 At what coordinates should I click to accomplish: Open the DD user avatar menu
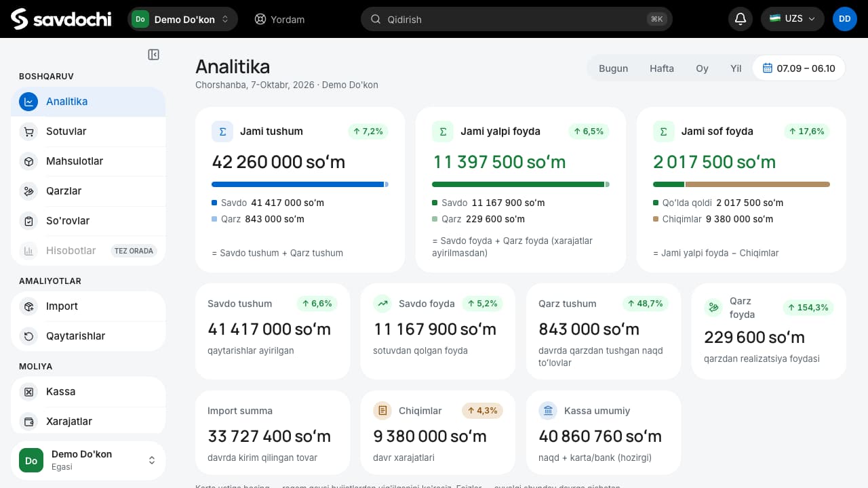pyautogui.click(x=845, y=19)
